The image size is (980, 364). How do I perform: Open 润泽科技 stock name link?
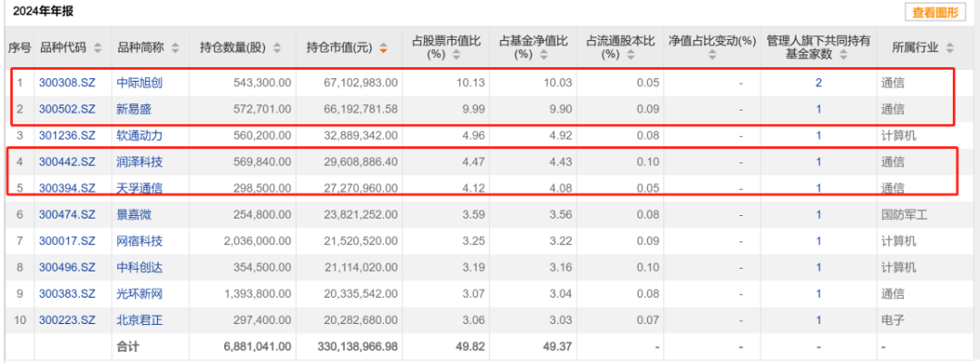pos(140,162)
